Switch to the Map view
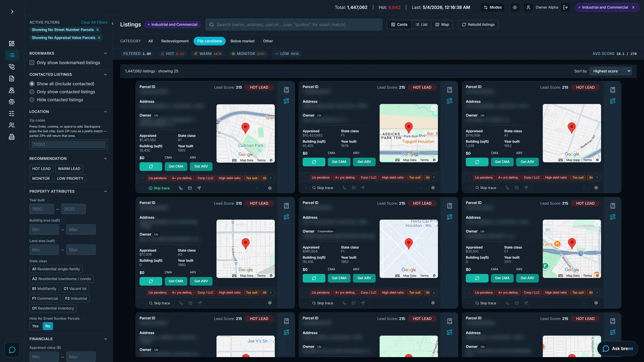 point(442,25)
